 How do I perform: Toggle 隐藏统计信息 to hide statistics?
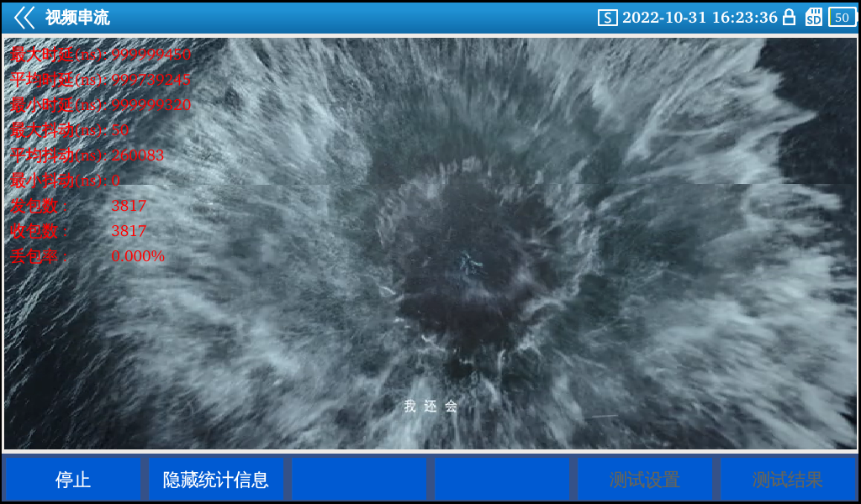pos(215,480)
